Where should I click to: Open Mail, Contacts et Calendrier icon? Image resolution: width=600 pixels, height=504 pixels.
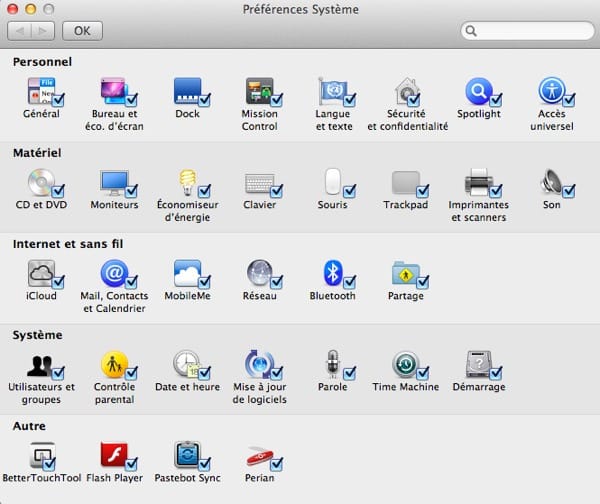click(114, 273)
